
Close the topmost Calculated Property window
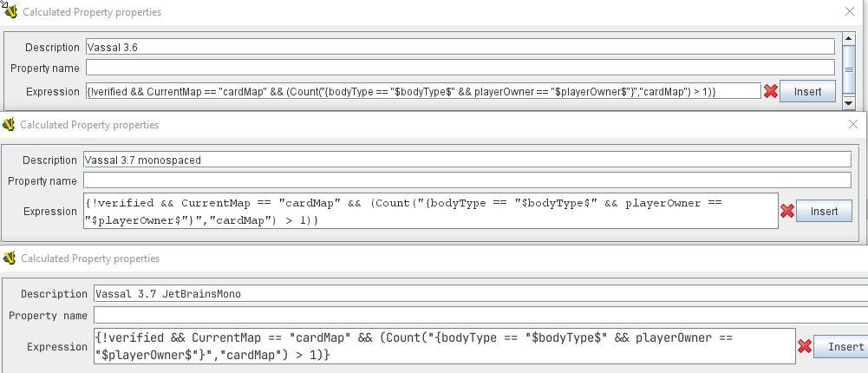click(x=850, y=11)
